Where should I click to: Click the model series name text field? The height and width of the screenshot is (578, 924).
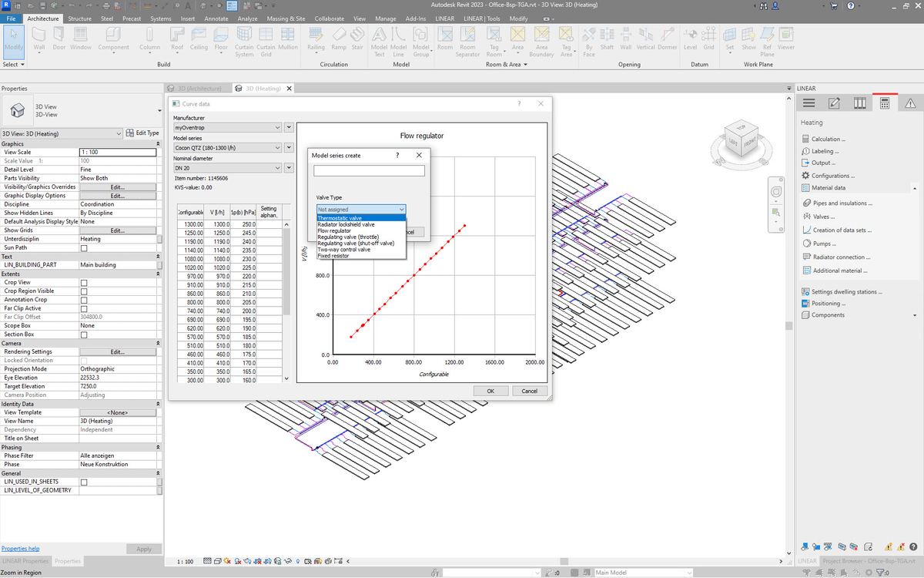[369, 170]
